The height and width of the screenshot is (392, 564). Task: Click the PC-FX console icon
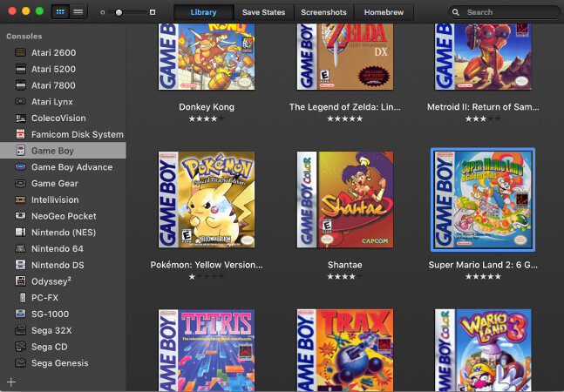coord(20,298)
